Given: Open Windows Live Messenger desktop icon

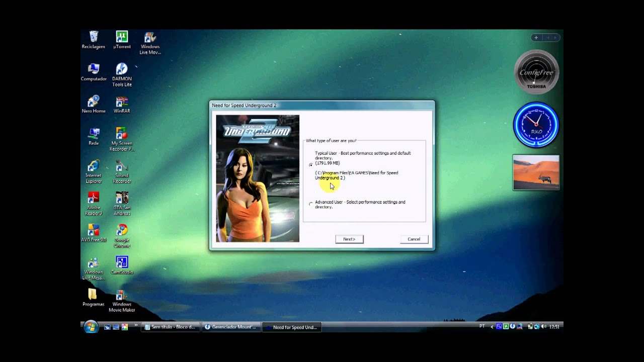Looking at the screenshot, I should (x=93, y=268).
